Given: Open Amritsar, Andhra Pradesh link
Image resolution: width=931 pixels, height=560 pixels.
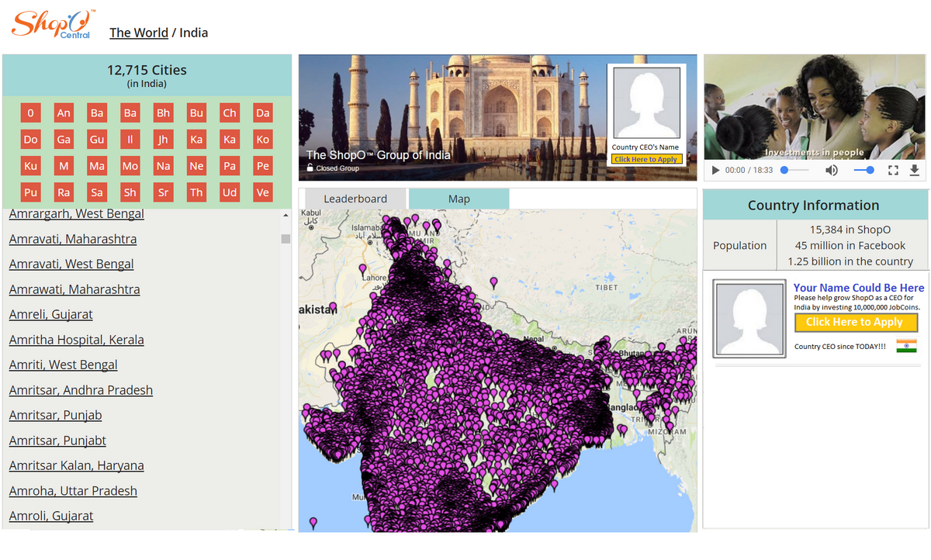Looking at the screenshot, I should (x=81, y=390).
